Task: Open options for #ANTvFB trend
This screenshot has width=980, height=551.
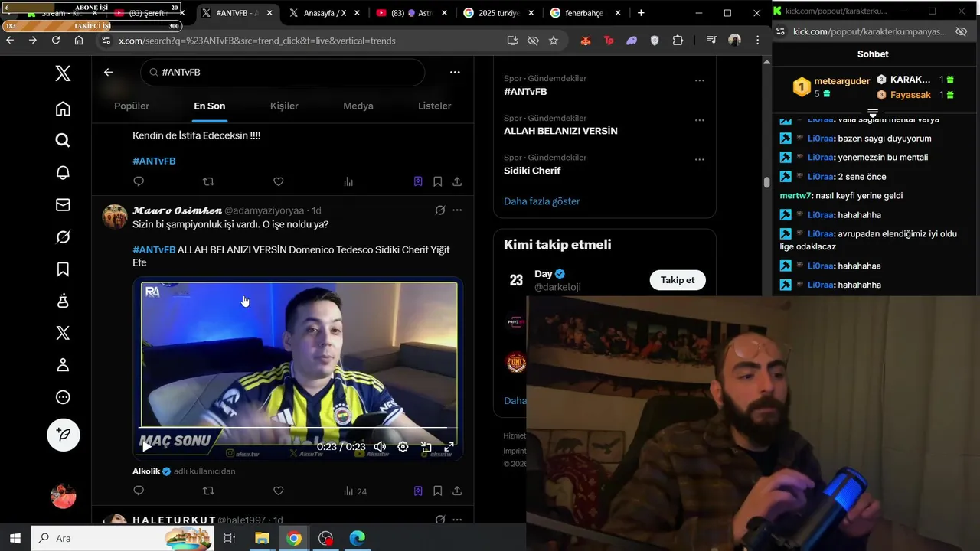Action: 699,80
